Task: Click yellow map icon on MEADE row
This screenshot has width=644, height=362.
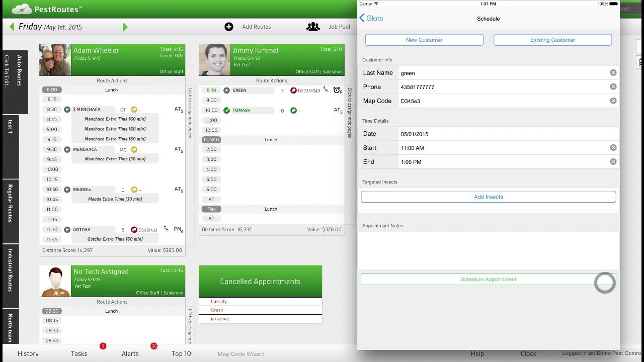Action: 134,190
